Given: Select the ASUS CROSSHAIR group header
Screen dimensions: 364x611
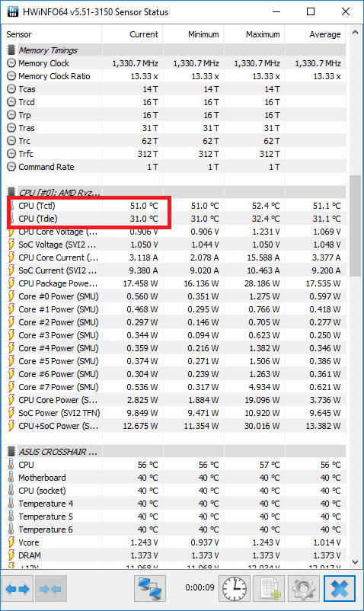Looking at the screenshot, I should tap(174, 452).
